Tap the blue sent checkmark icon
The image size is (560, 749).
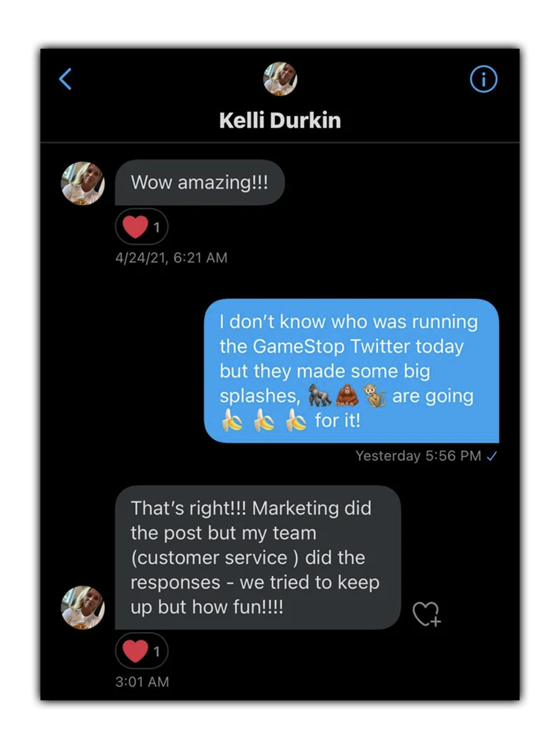(x=491, y=456)
